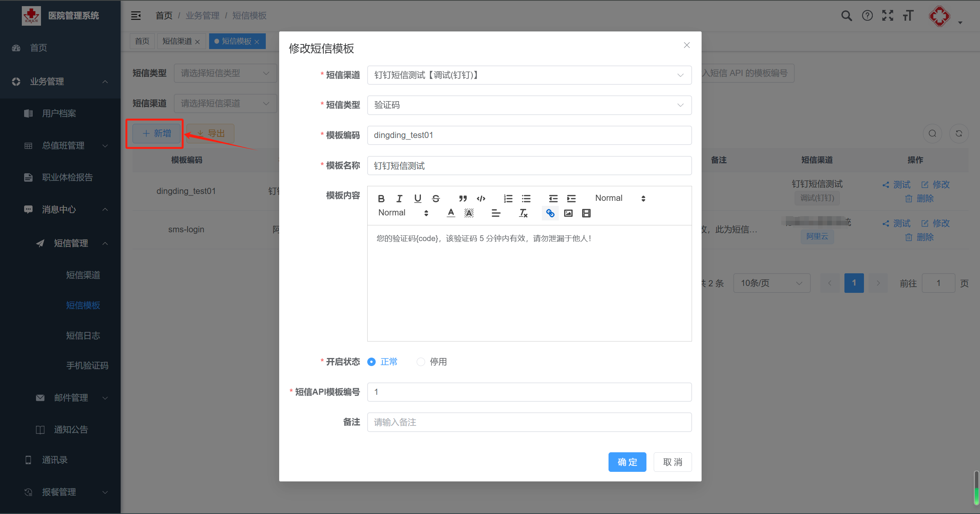
Task: Open 短信渠道 item in sidebar menu
Action: (x=83, y=275)
